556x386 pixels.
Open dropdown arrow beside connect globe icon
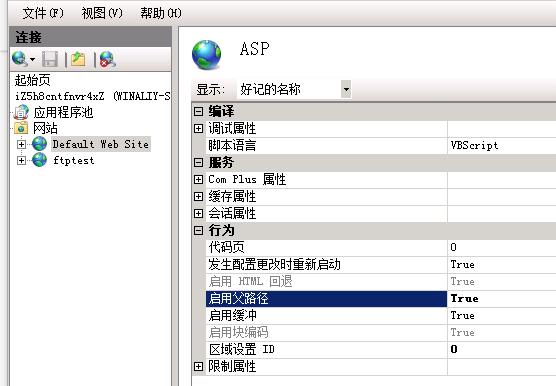pyautogui.click(x=32, y=59)
